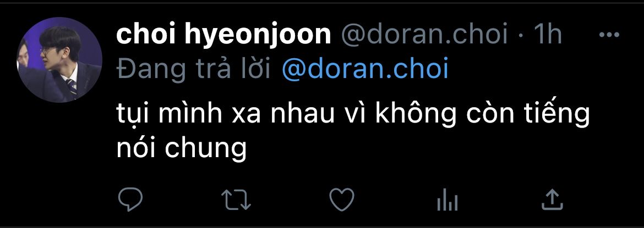This screenshot has width=644, height=228.
Task: Click the vertical bars view count icon
Action: coord(447,201)
